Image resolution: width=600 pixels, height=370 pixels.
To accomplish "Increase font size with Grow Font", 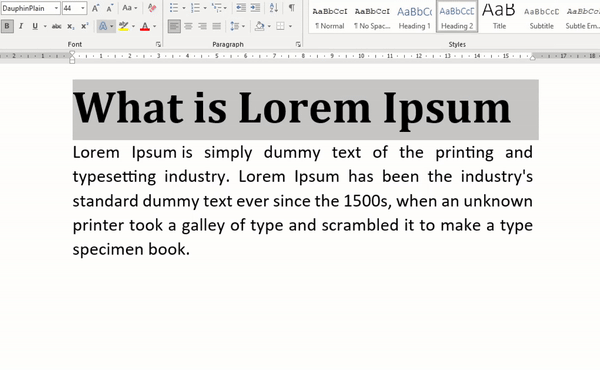I will (x=96, y=8).
